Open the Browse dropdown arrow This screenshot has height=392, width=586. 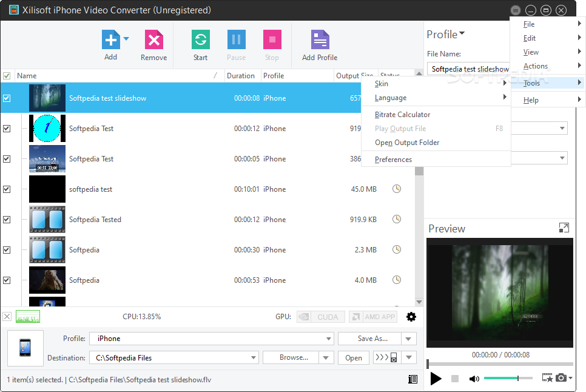[x=326, y=357]
